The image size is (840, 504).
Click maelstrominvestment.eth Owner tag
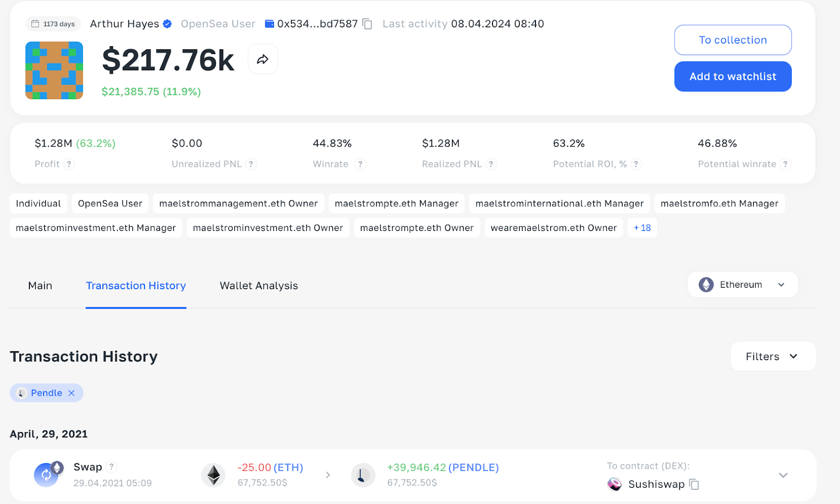[x=268, y=228]
